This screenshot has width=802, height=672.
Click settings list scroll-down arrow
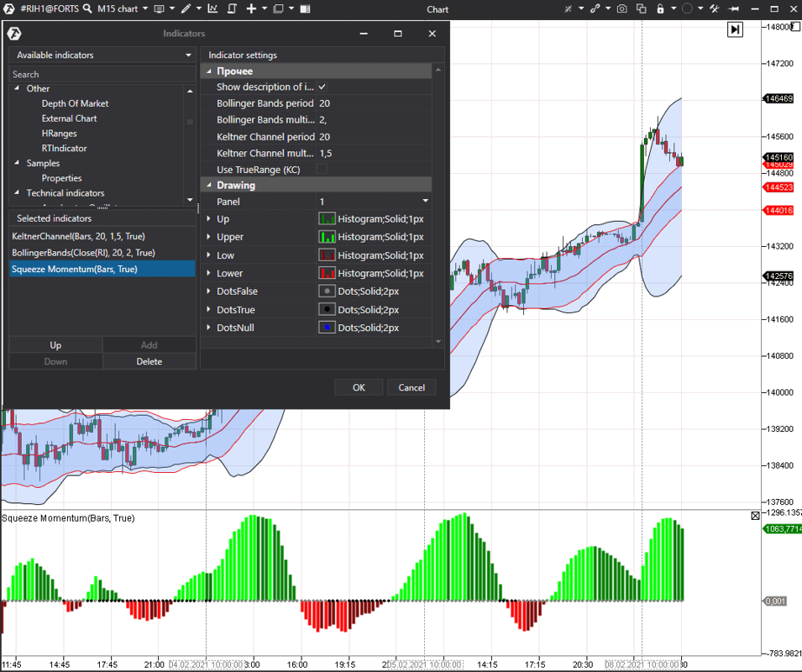click(x=438, y=341)
